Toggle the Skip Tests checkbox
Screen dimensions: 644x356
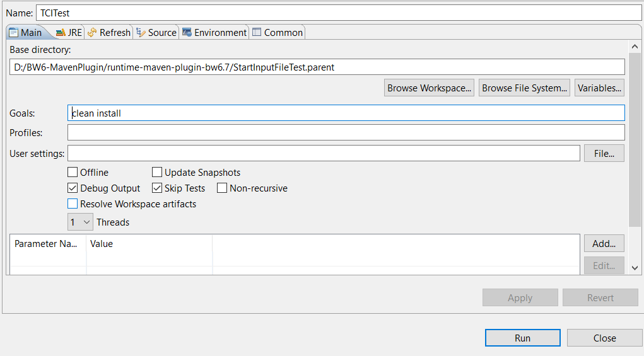(157, 188)
